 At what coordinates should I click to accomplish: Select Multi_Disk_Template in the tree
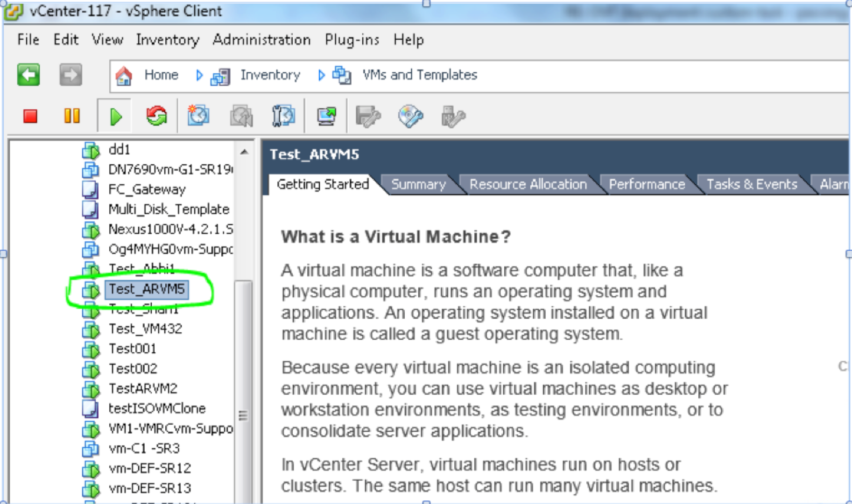pyautogui.click(x=169, y=210)
